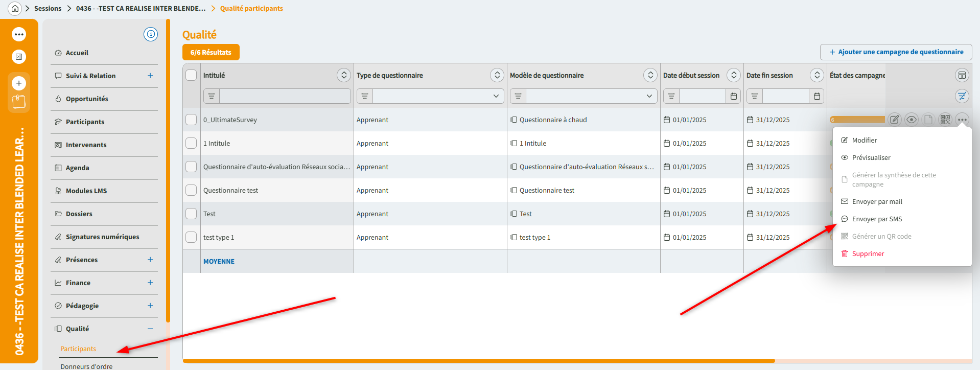Open calendar picker for Date début session filter
Viewport: 980px width, 370px height.
pyautogui.click(x=734, y=96)
